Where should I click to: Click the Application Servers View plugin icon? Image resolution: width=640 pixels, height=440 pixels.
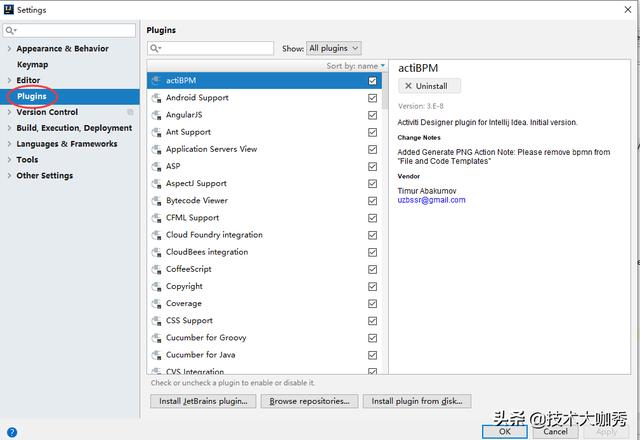tap(156, 149)
